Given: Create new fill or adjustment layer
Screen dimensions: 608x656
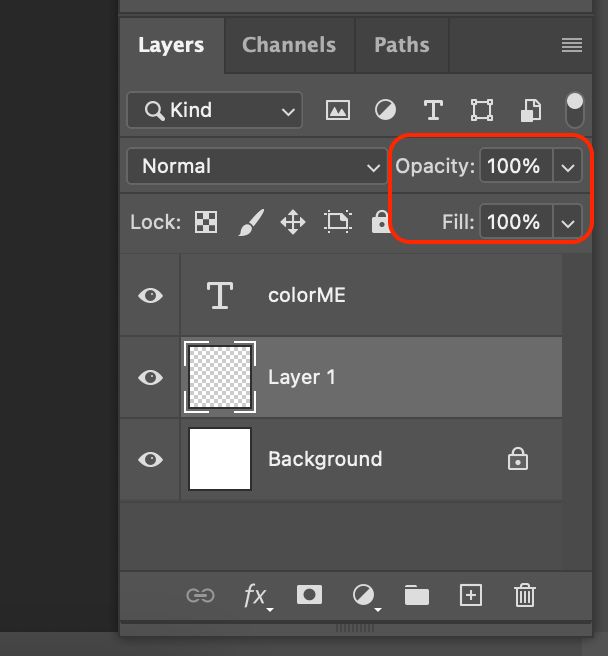Looking at the screenshot, I should [x=365, y=596].
